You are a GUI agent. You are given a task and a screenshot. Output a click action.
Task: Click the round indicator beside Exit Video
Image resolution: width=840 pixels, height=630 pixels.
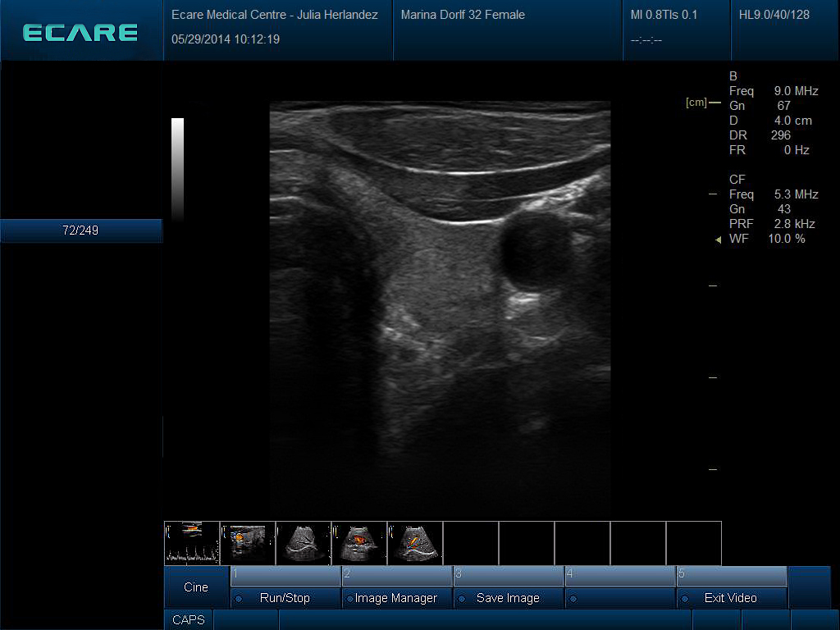(x=685, y=599)
